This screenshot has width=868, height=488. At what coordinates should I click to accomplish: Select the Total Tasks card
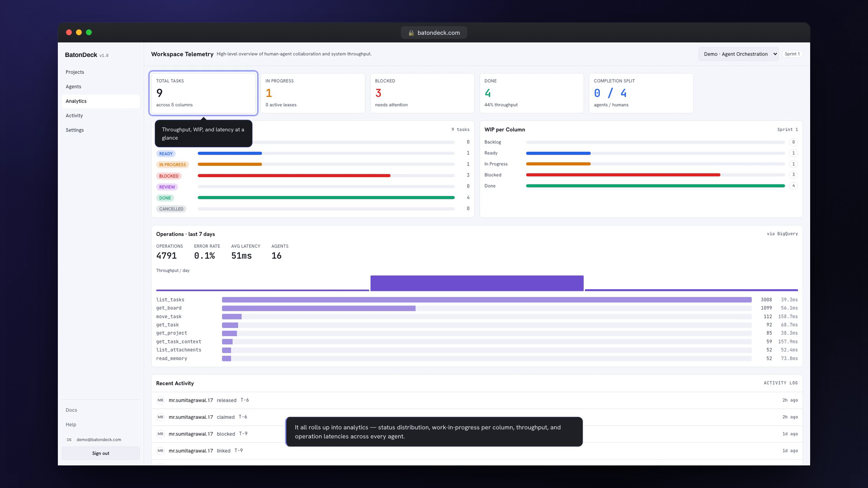pos(203,93)
